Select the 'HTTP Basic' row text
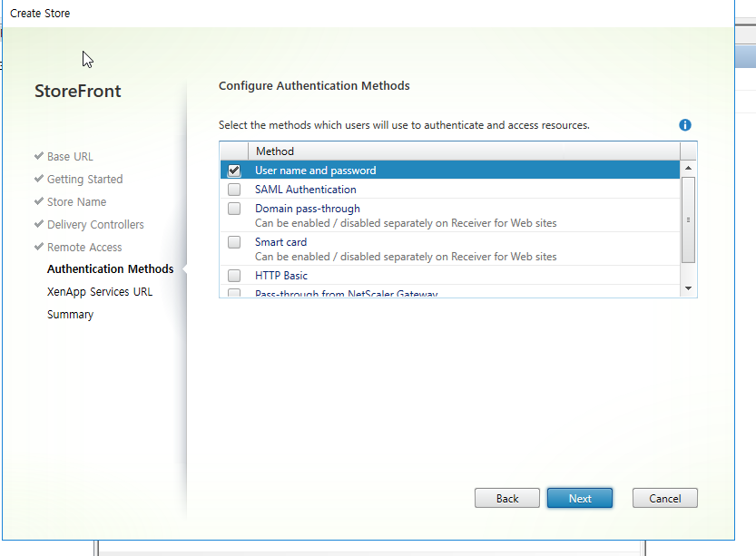Image resolution: width=756 pixels, height=556 pixels. pyautogui.click(x=281, y=276)
